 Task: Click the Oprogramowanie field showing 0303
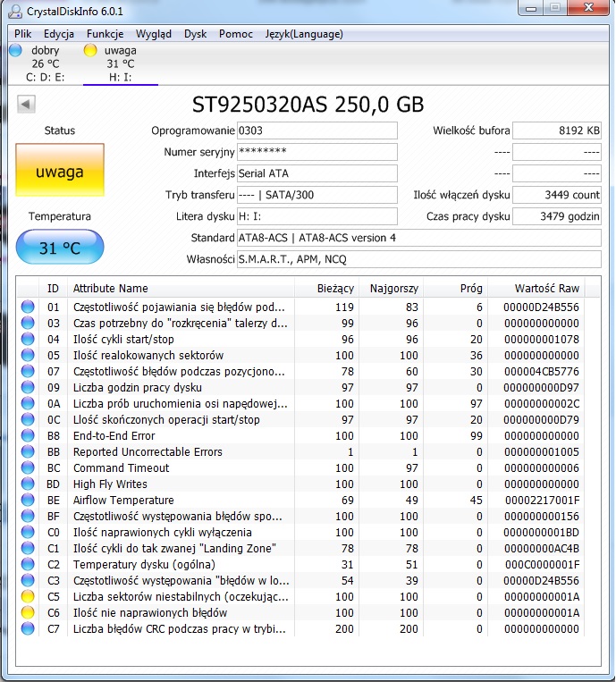317,131
